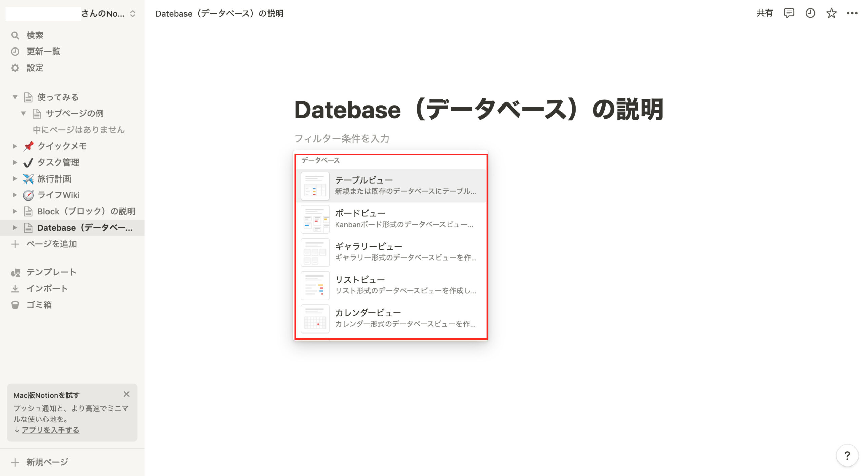Click document icon of サブページの例
This screenshot has width=868, height=476.
(x=37, y=114)
